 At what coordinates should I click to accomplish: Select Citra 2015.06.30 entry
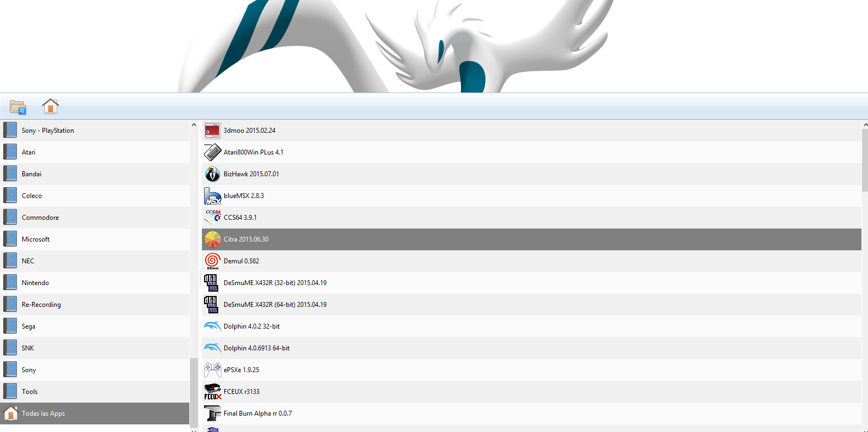tap(532, 239)
